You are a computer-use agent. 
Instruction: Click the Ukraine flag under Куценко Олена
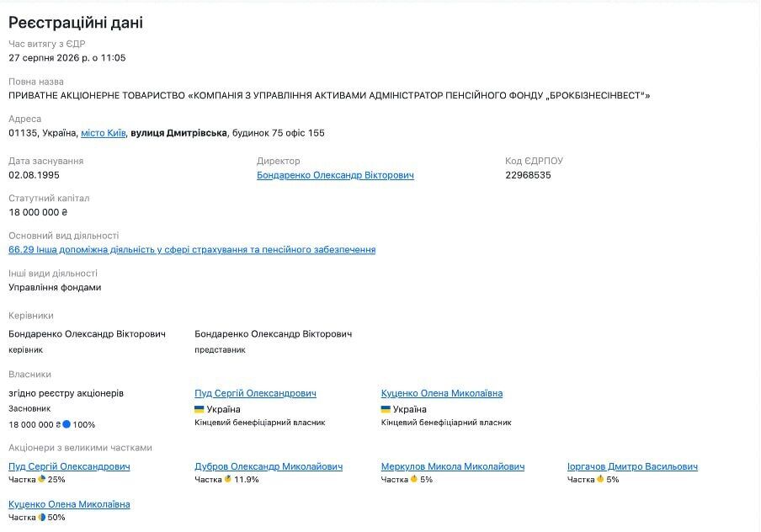(x=386, y=409)
